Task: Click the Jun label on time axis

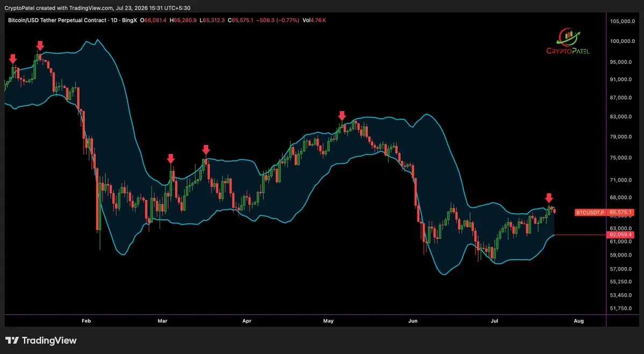Action: click(413, 321)
